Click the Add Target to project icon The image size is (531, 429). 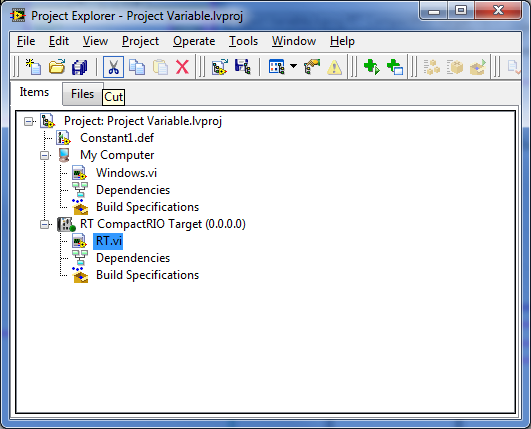click(x=219, y=67)
